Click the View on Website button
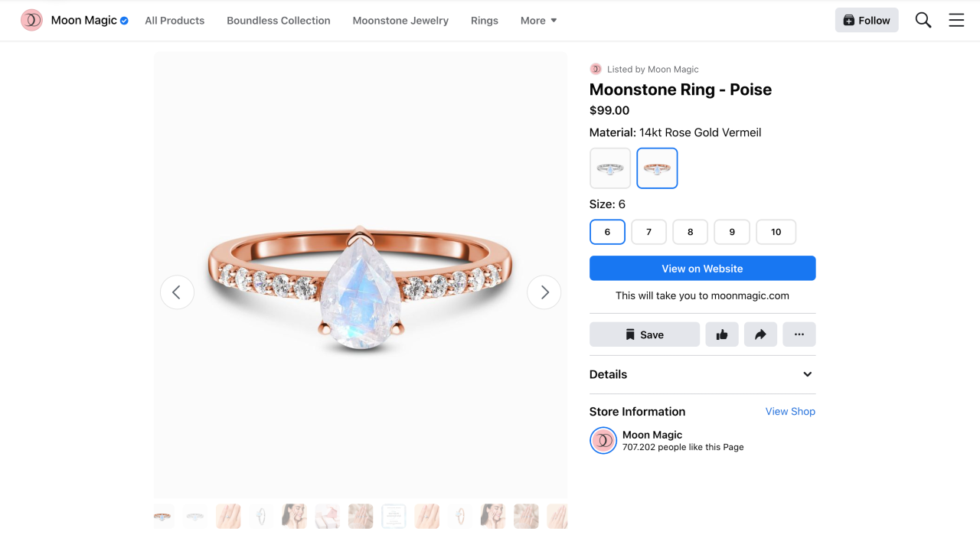The image size is (980, 548). 702,269
